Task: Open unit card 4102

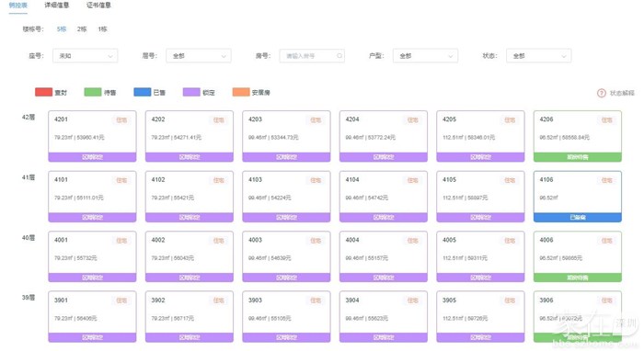Action: pyautogui.click(x=190, y=197)
